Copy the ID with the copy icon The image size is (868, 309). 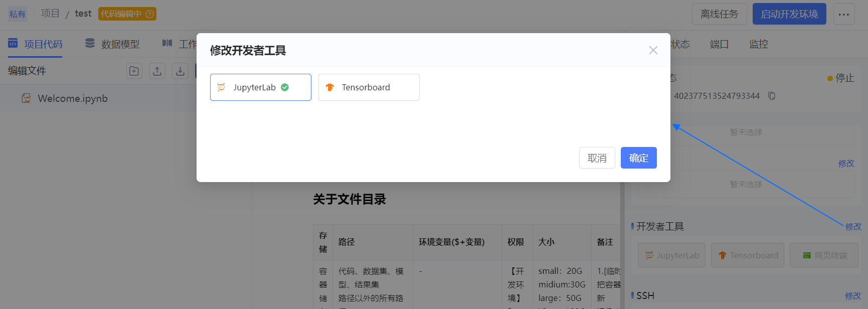point(772,96)
